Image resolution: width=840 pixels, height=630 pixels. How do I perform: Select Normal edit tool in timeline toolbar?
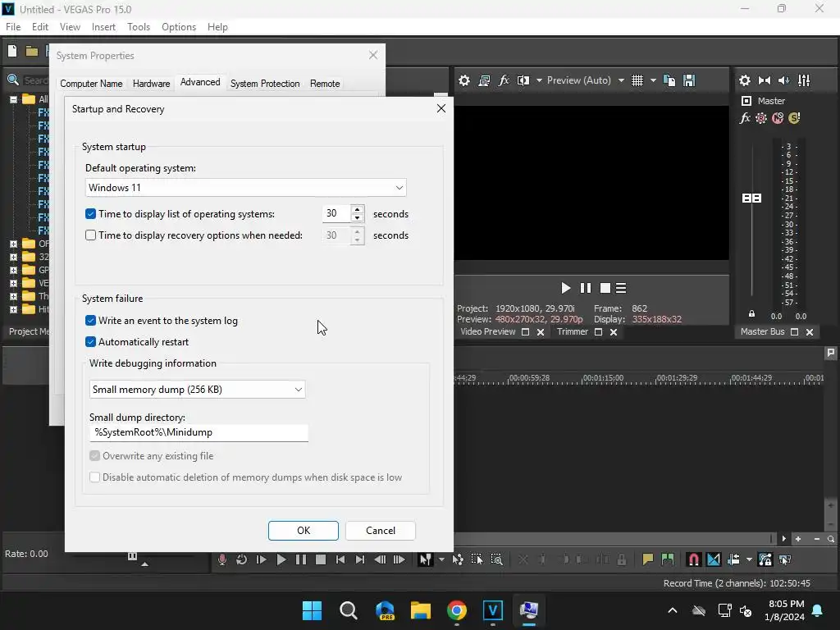click(426, 559)
